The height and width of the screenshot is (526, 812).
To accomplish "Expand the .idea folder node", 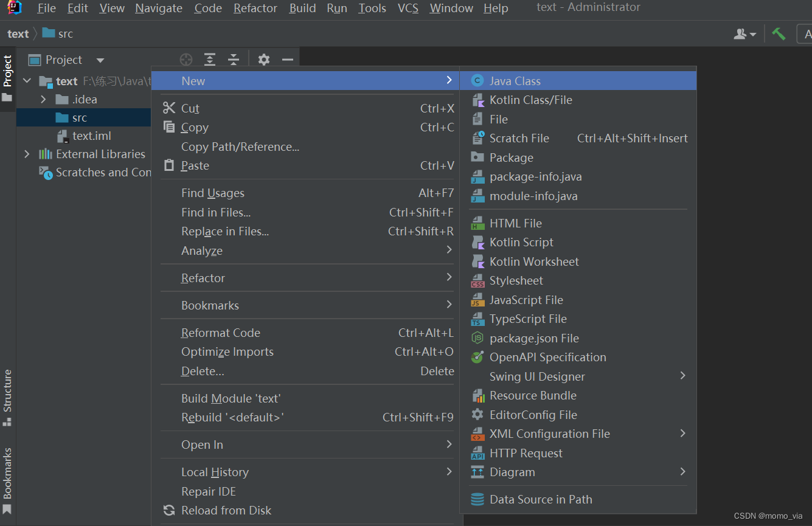I will coord(43,99).
